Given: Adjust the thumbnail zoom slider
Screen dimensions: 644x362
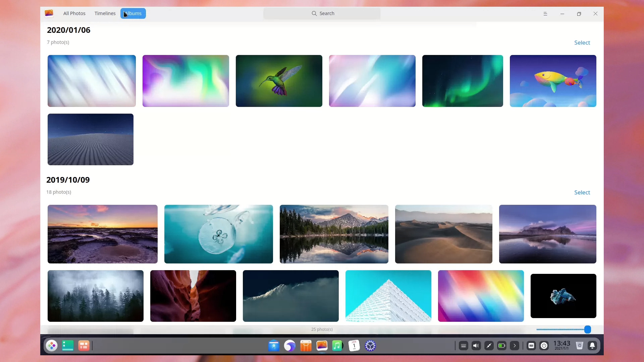Looking at the screenshot, I should coord(588,329).
